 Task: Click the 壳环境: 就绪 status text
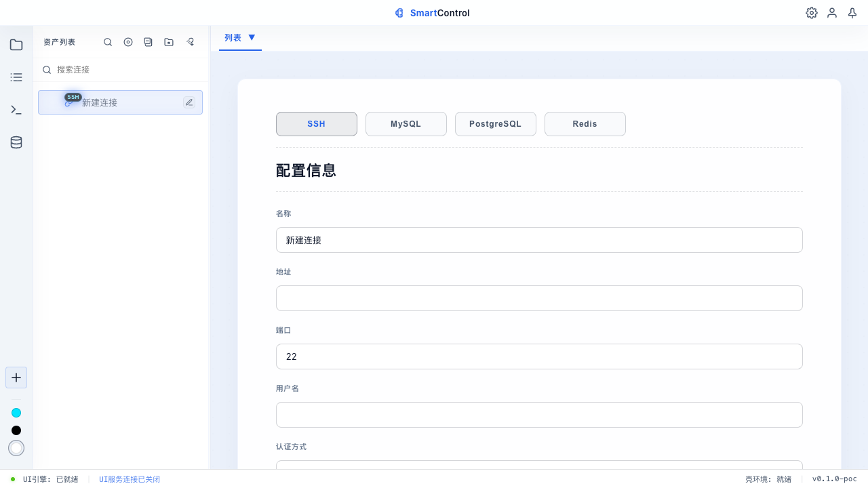[768, 479]
